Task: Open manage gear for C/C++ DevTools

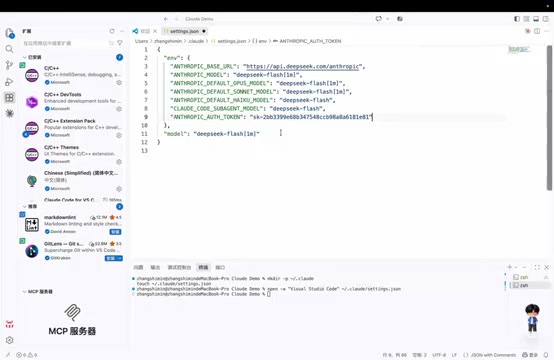Action: 119,109
